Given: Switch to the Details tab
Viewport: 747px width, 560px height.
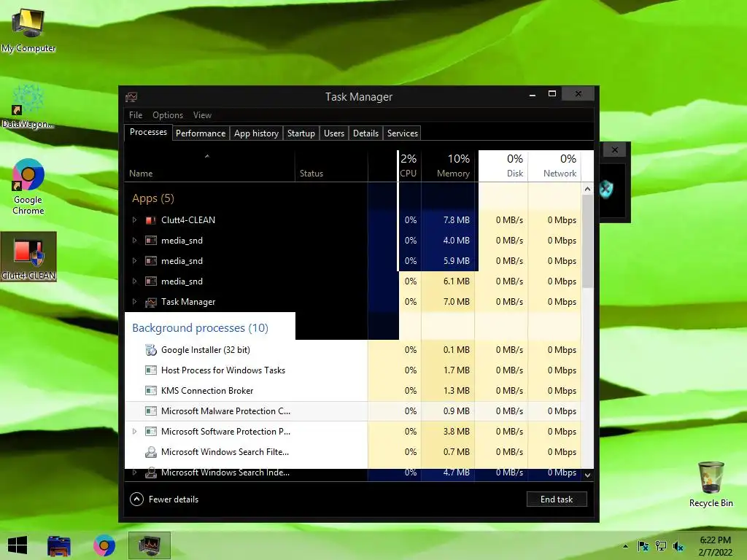Looking at the screenshot, I should click(365, 133).
